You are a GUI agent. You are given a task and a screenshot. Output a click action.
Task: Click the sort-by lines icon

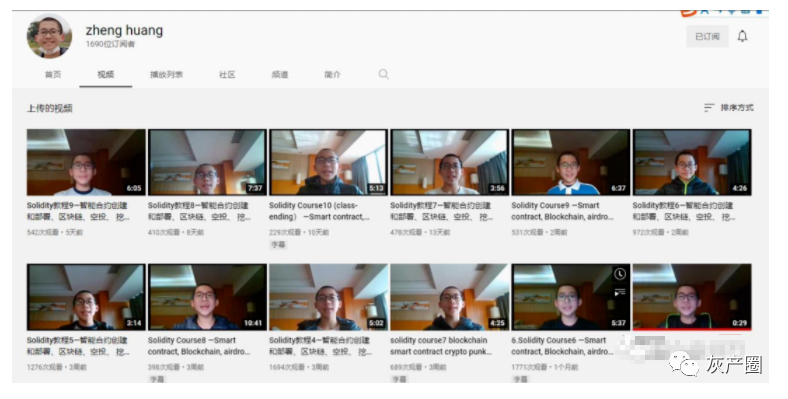[709, 108]
